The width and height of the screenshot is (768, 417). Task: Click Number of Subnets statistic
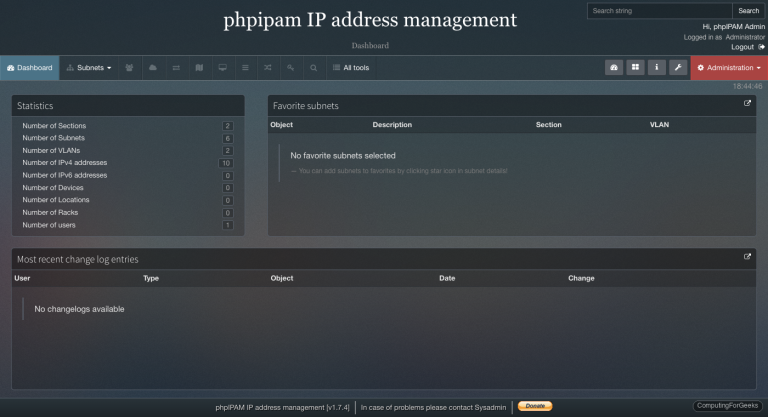(53, 138)
